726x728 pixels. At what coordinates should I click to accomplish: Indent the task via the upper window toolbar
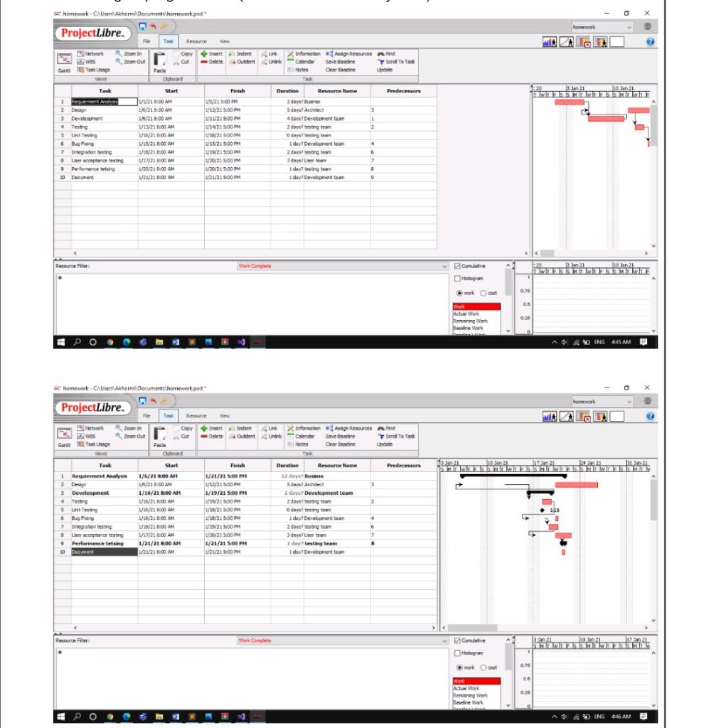[240, 54]
